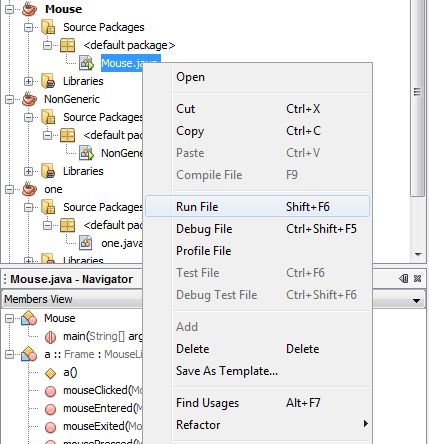Close the Navigator panel
The height and width of the screenshot is (444, 429).
[417, 278]
